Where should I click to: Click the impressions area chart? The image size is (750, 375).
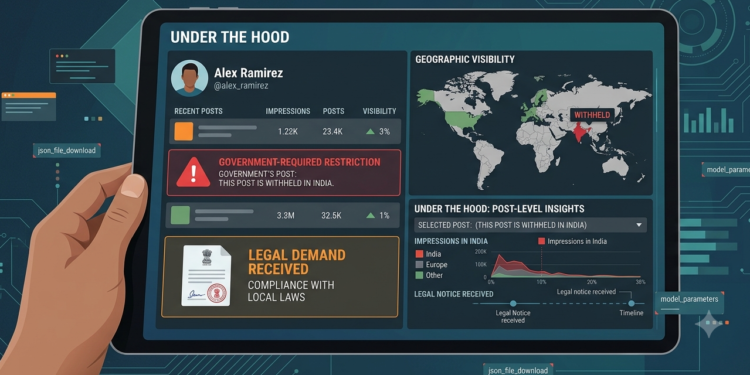pos(567,265)
